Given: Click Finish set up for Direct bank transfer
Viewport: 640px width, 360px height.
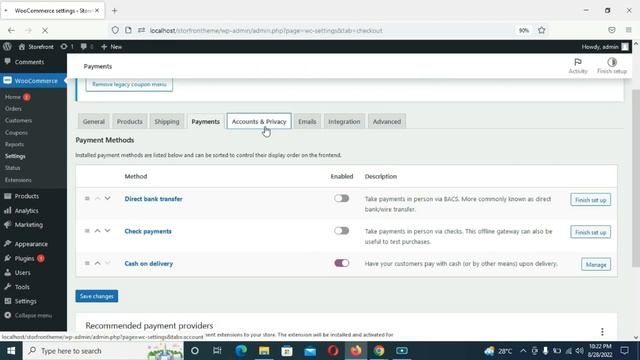Looking at the screenshot, I should 590,200.
